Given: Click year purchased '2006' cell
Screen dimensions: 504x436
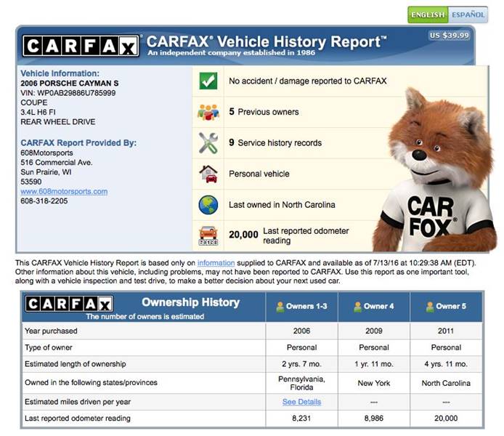Looking at the screenshot, I should click(301, 331).
